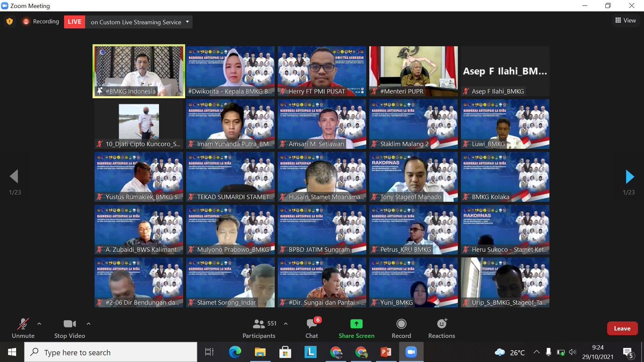Select Yuni_BMKG tile
This screenshot has width=644, height=362.
coord(413,282)
